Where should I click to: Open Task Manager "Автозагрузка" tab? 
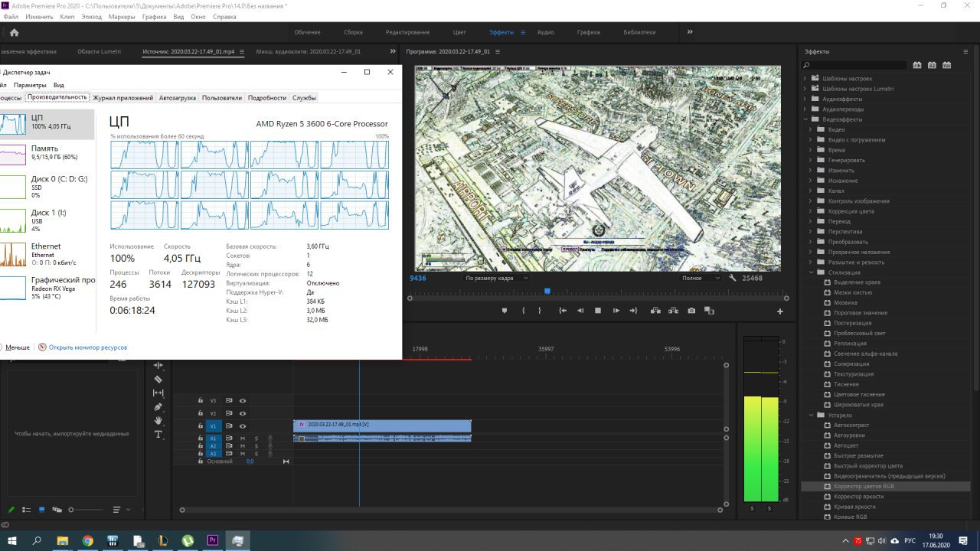[178, 98]
